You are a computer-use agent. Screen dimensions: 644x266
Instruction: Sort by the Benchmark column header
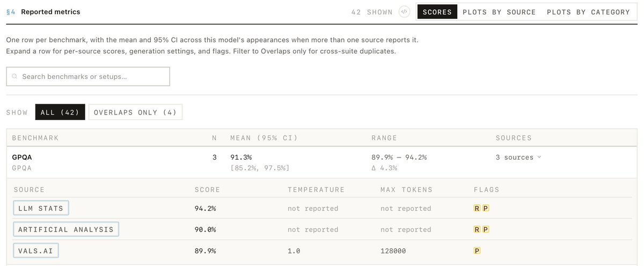[x=35, y=138]
